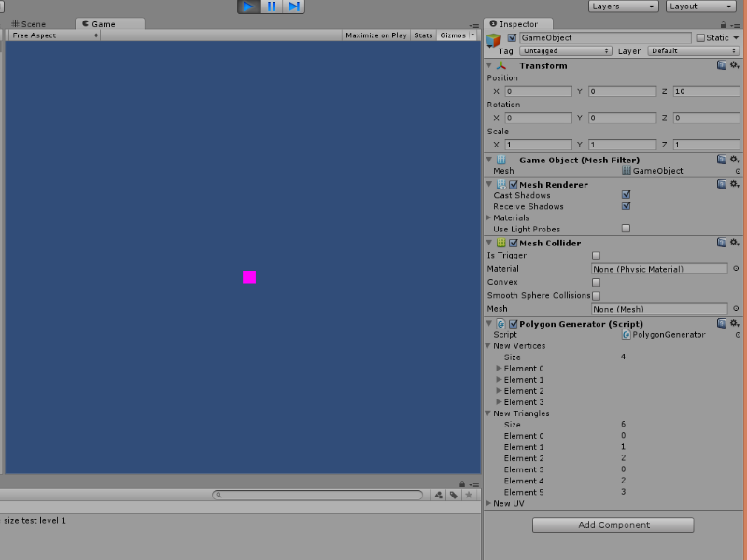Enable the Is Trigger checkbox

pos(596,256)
